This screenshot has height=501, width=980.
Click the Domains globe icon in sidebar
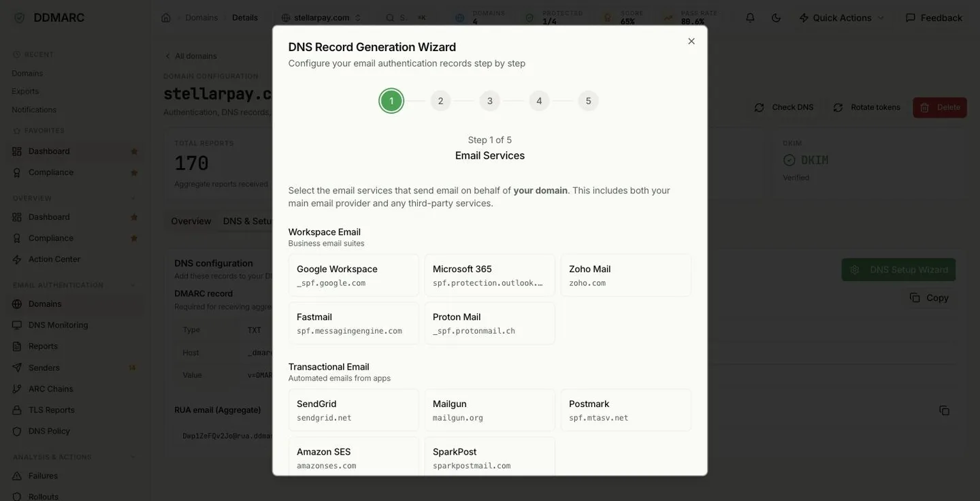pyautogui.click(x=17, y=304)
